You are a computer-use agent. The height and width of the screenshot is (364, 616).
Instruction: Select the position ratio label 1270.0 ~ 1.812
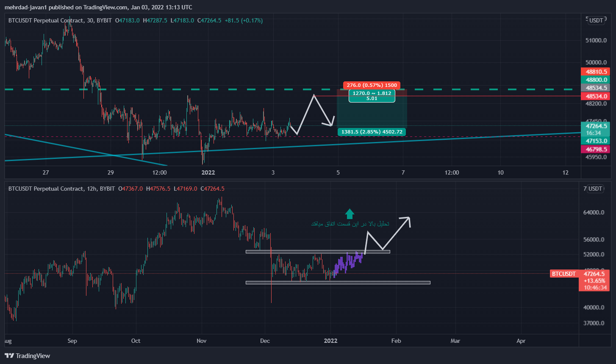pyautogui.click(x=372, y=93)
